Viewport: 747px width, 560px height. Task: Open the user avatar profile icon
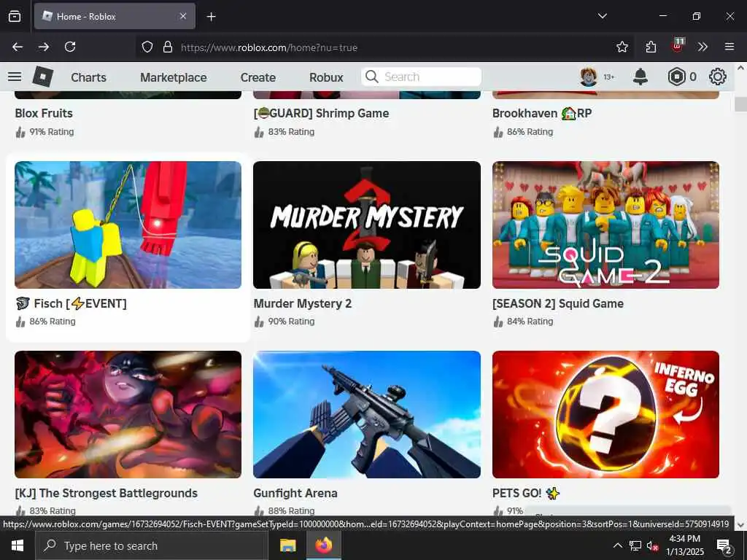click(x=589, y=77)
